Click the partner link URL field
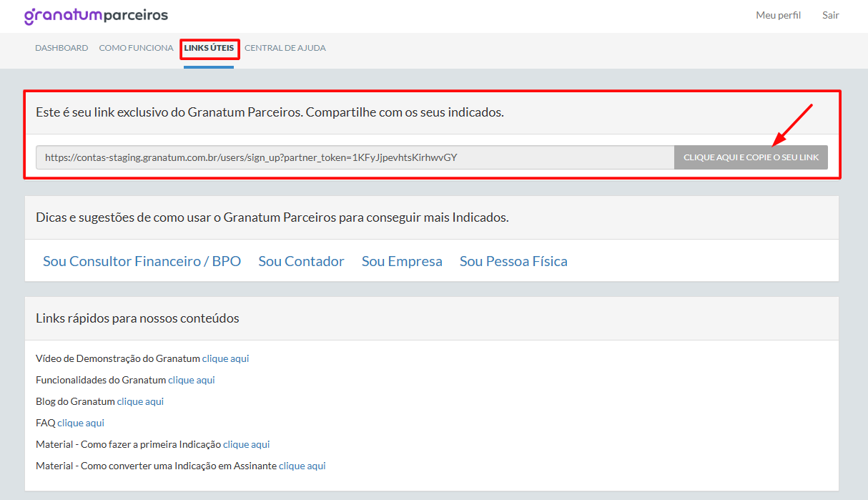 point(355,157)
